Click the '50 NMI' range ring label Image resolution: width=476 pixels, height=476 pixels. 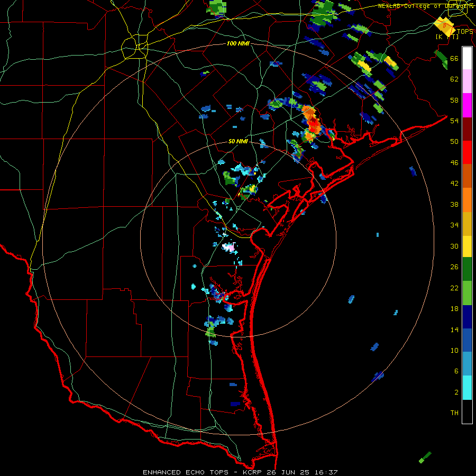coord(239,141)
